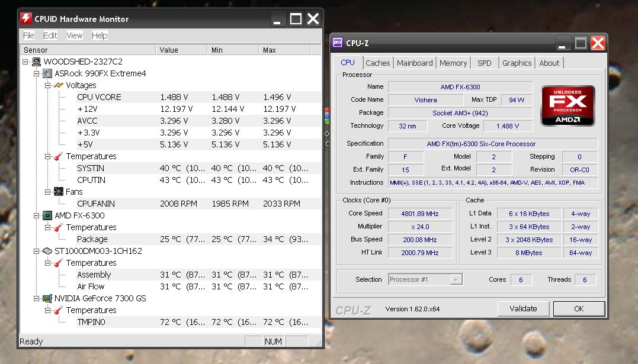
Task: Click the thermometer icon under NVIDIA GeForce
Action: 59,310
